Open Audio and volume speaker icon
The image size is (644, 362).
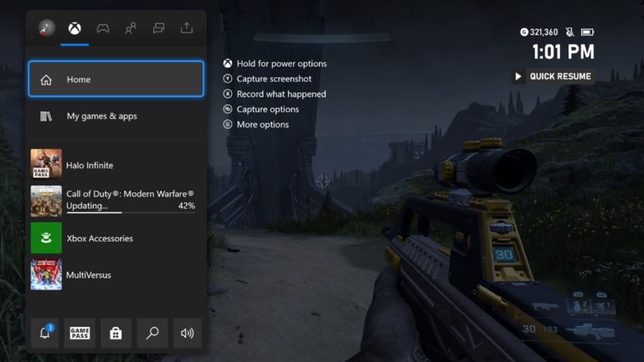[187, 333]
